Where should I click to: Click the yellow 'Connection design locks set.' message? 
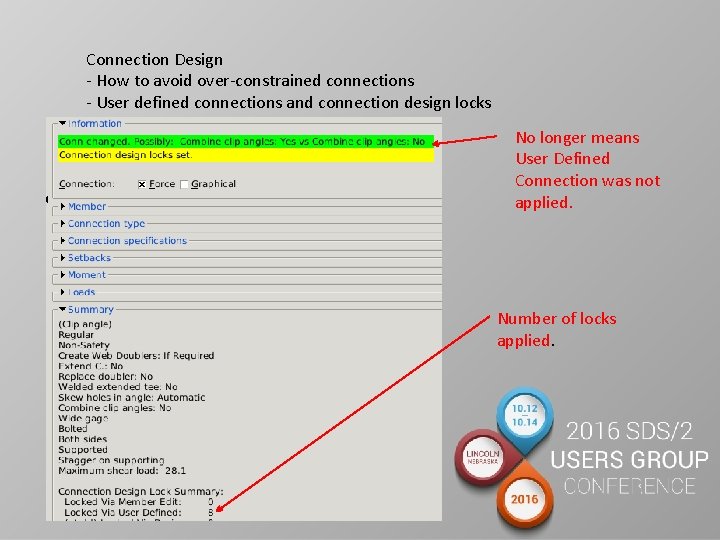pos(246,155)
